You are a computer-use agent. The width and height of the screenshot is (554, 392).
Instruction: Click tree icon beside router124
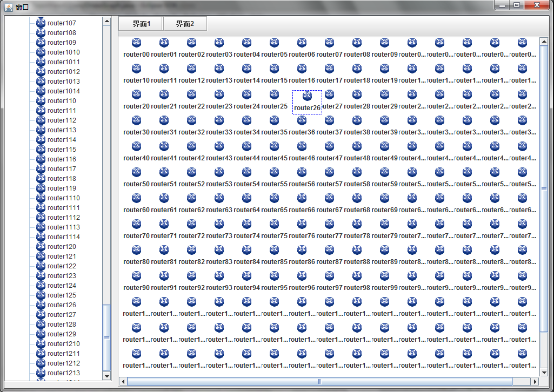[41, 285]
